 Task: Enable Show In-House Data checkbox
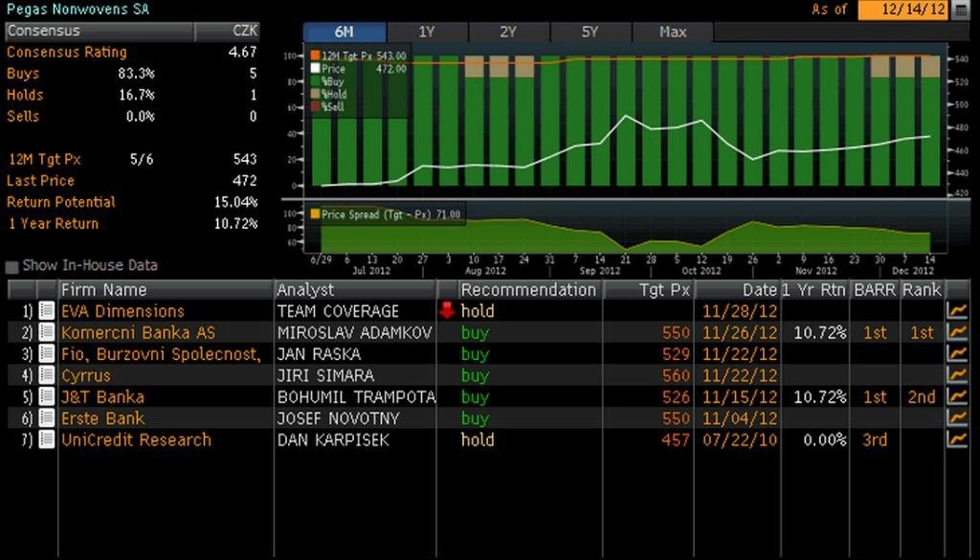tap(11, 267)
